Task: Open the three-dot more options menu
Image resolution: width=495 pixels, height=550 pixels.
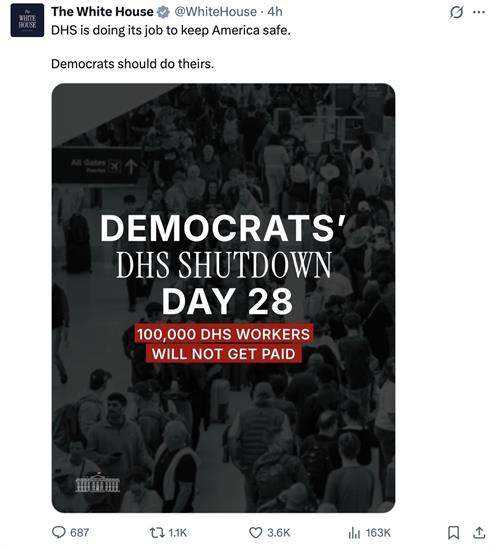Action: point(479,12)
